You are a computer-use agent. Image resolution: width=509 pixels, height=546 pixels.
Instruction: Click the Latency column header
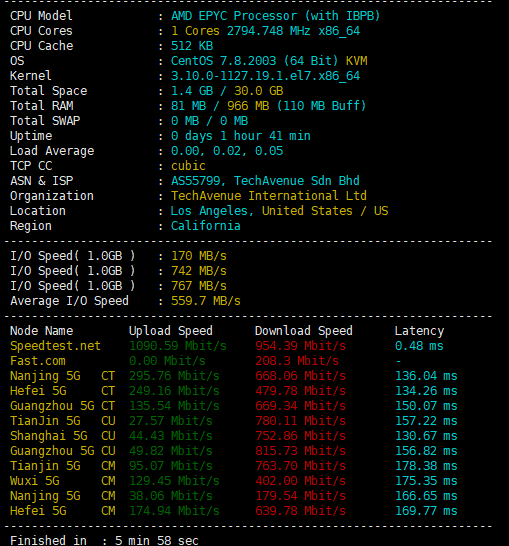(420, 331)
